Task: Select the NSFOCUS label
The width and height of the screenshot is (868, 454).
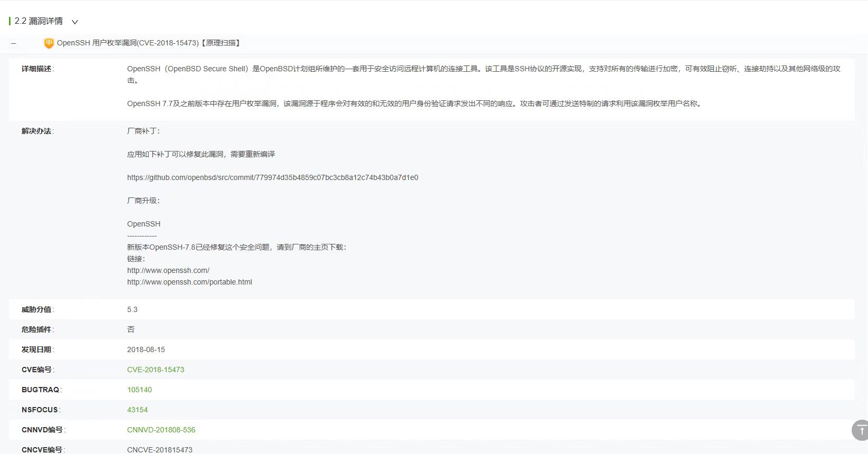Action: click(41, 410)
